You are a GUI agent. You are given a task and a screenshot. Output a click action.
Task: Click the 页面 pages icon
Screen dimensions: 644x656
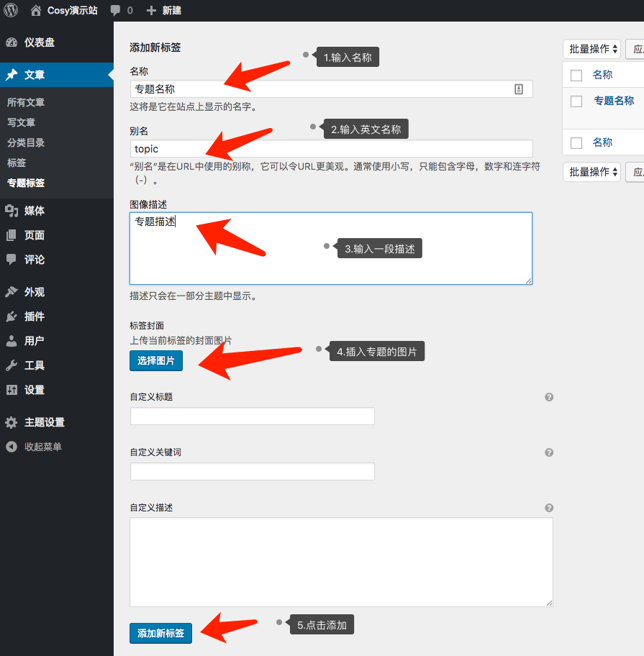tap(12, 235)
